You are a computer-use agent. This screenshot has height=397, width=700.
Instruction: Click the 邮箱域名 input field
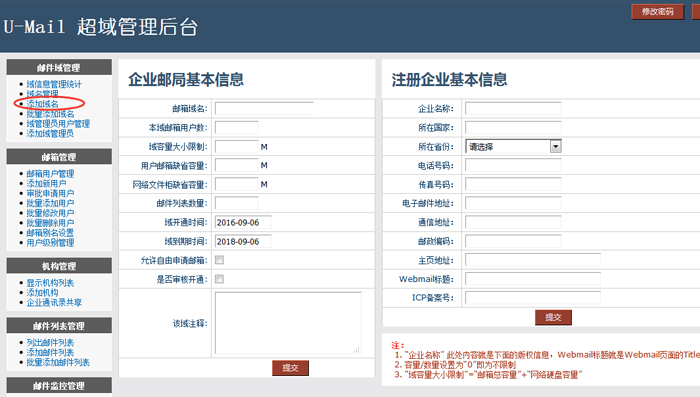(x=264, y=109)
